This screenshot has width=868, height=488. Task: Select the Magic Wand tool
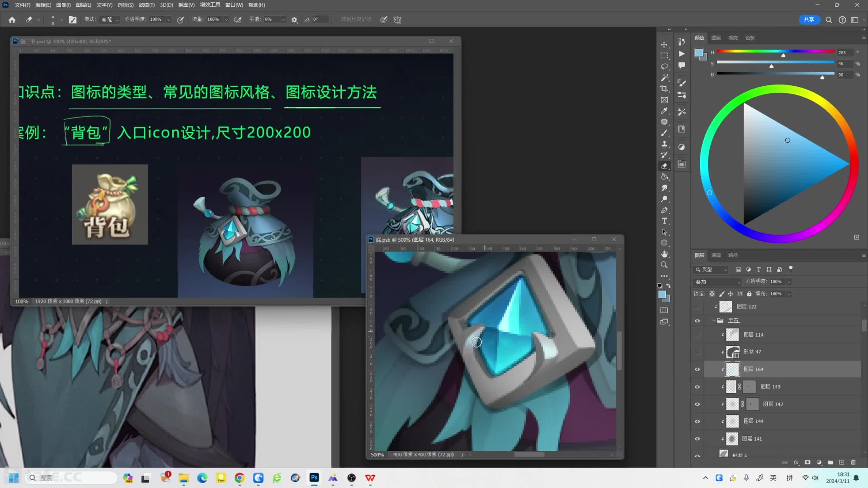click(664, 78)
